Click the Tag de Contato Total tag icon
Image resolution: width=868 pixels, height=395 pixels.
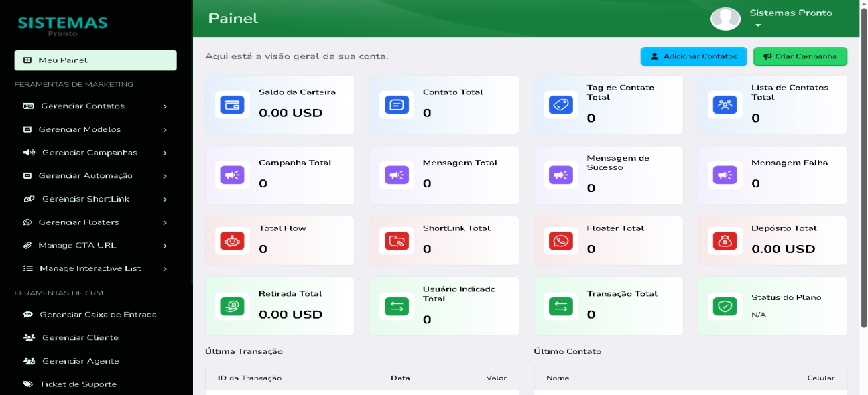point(561,105)
